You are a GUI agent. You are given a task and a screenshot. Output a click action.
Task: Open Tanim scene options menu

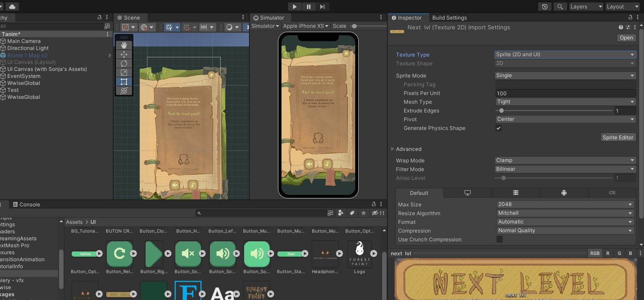107,34
